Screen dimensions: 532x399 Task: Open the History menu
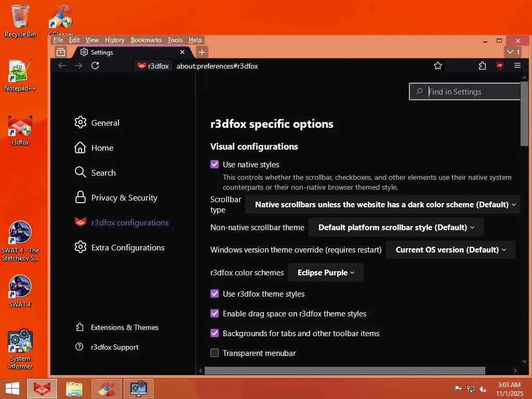(x=115, y=40)
